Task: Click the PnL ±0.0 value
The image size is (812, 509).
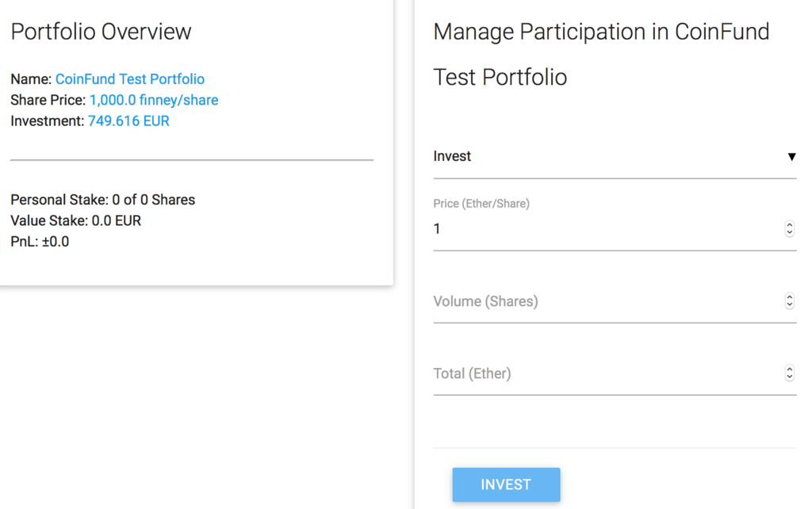Action: click(x=55, y=242)
